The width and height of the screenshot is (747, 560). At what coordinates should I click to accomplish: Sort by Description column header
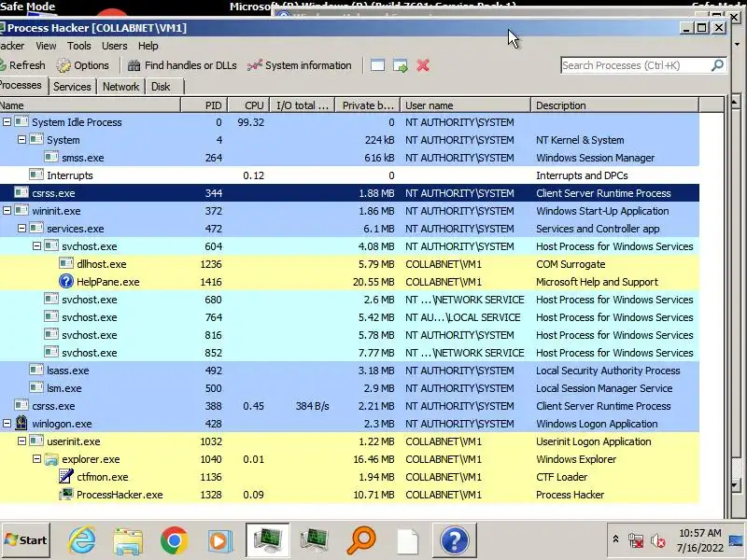point(614,105)
